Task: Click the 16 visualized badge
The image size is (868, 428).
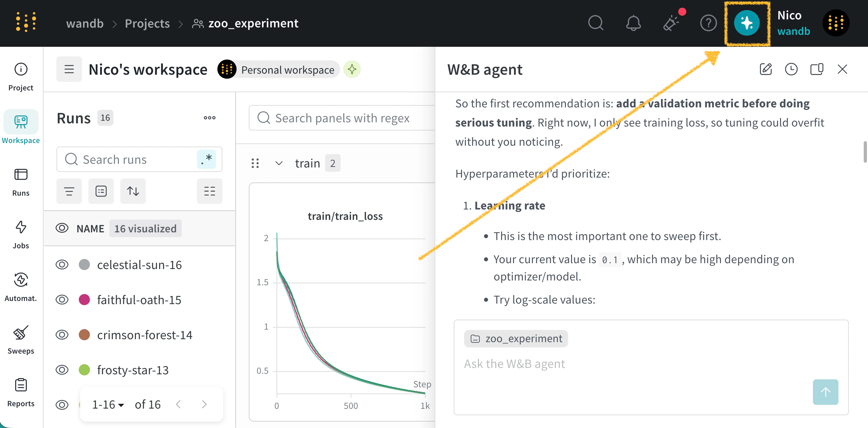Action: (x=145, y=228)
